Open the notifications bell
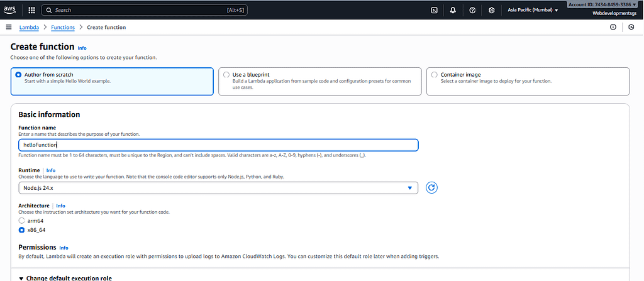This screenshot has height=281, width=644. [453, 10]
